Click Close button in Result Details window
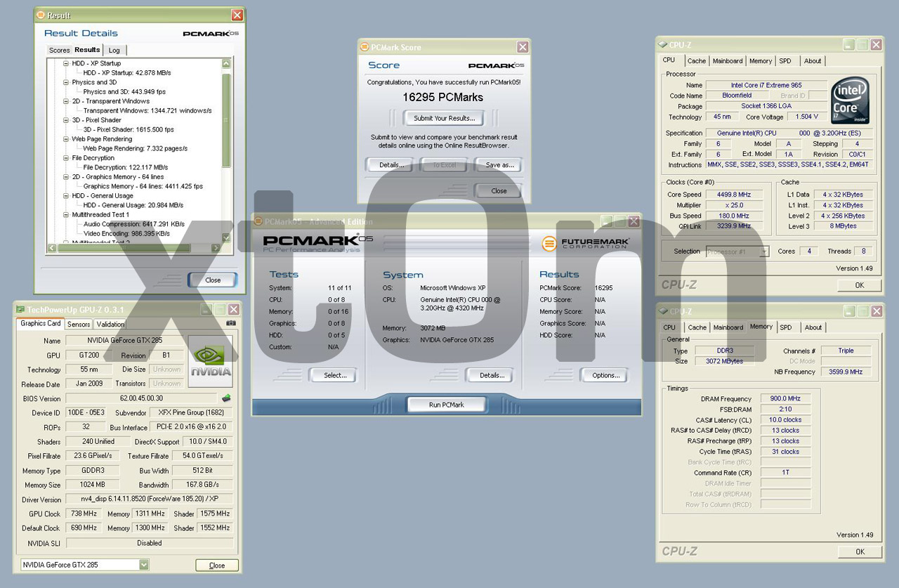Image resolution: width=899 pixels, height=588 pixels. coord(213,280)
